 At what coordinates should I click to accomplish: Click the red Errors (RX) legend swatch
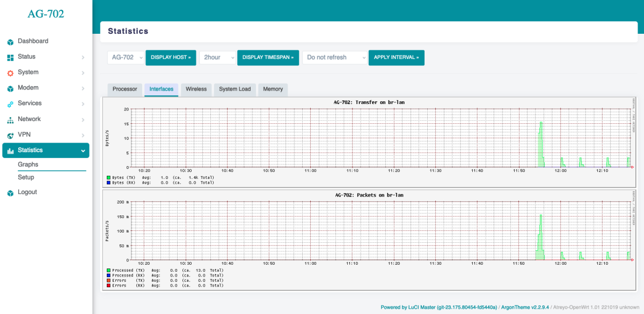click(x=108, y=286)
